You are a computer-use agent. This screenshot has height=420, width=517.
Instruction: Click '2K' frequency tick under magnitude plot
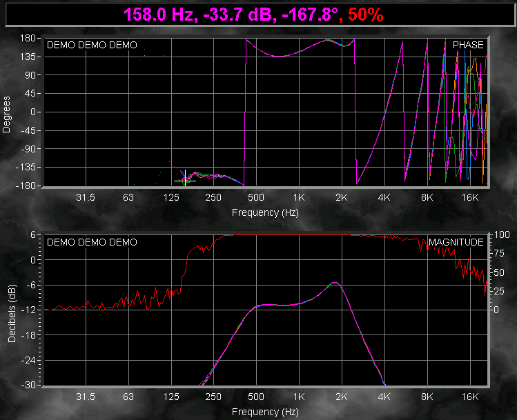(x=342, y=397)
